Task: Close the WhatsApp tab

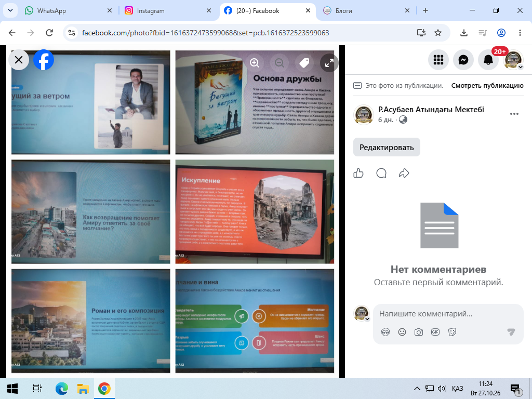Action: (109, 10)
